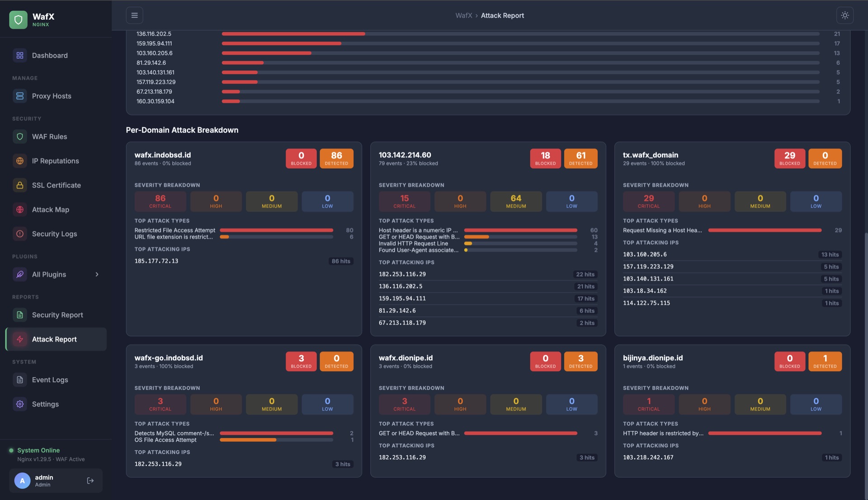
Task: Expand the truncated 'Host header is a numeric IP' attack type
Action: click(419, 230)
